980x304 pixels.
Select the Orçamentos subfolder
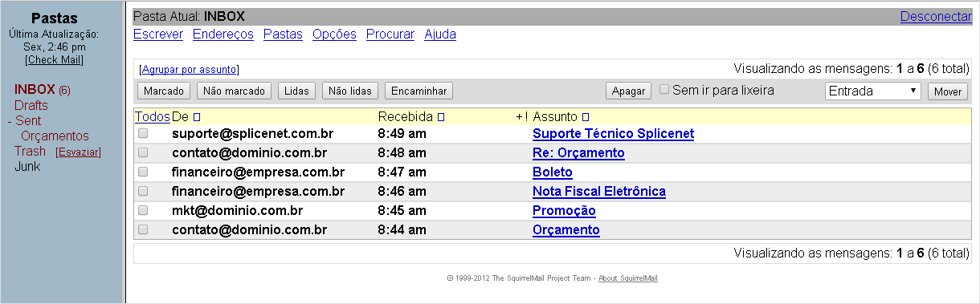[x=55, y=136]
